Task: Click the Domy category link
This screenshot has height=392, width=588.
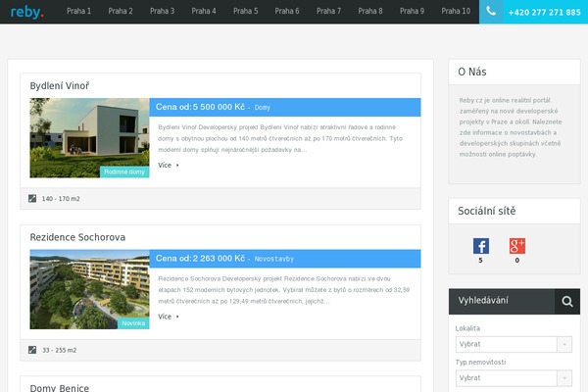Action: point(262,108)
